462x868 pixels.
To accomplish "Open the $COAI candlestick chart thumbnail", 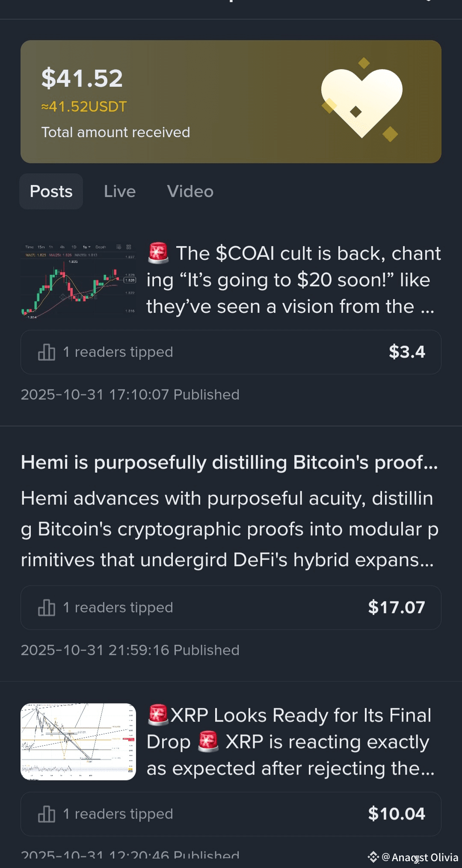I will pyautogui.click(x=79, y=280).
